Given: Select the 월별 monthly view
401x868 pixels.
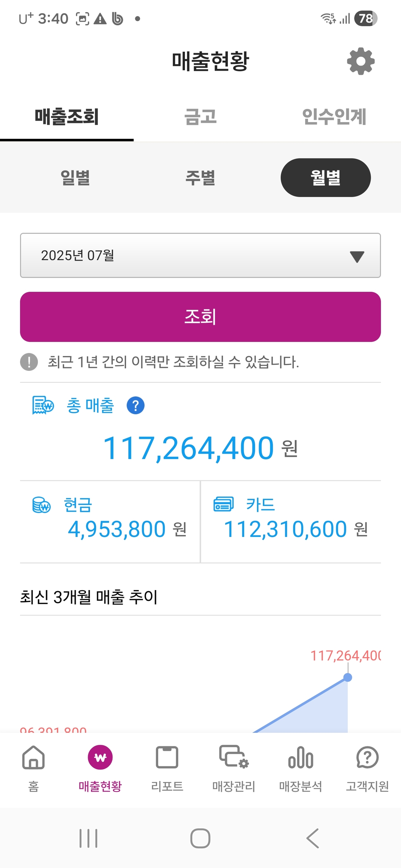Looking at the screenshot, I should pos(326,178).
